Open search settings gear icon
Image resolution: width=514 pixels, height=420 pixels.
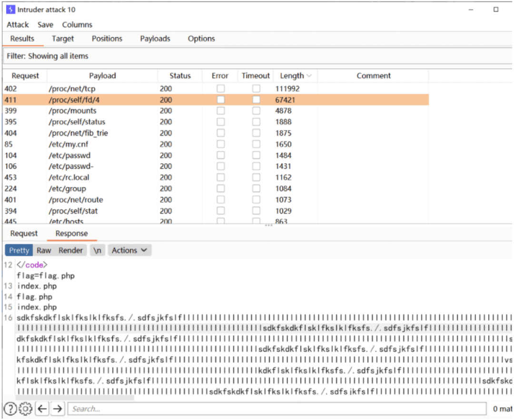coord(25,409)
